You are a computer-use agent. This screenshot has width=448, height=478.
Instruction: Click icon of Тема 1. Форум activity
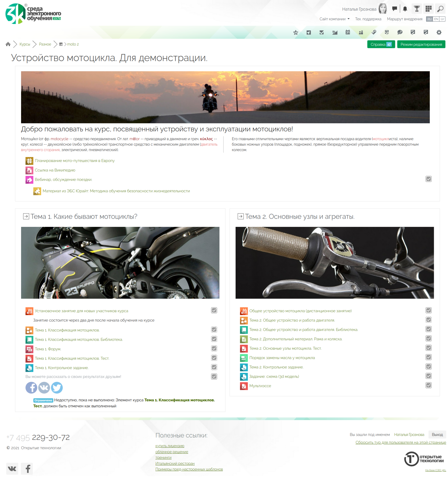tap(29, 349)
